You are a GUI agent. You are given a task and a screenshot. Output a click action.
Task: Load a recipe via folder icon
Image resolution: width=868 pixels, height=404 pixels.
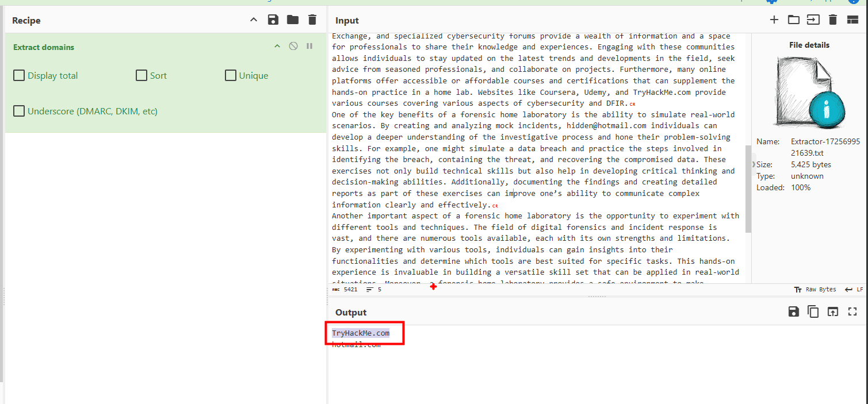pyautogui.click(x=293, y=20)
